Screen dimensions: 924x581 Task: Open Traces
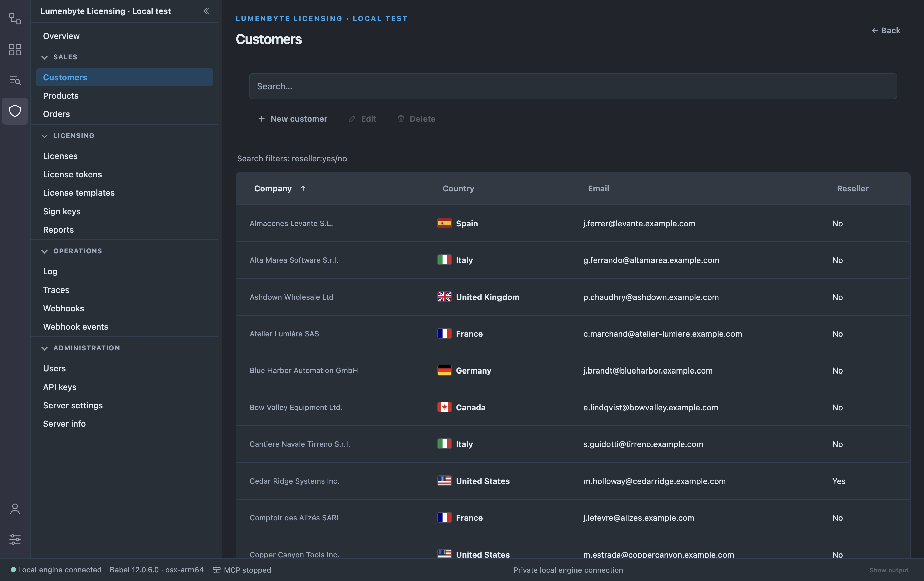coord(124,289)
